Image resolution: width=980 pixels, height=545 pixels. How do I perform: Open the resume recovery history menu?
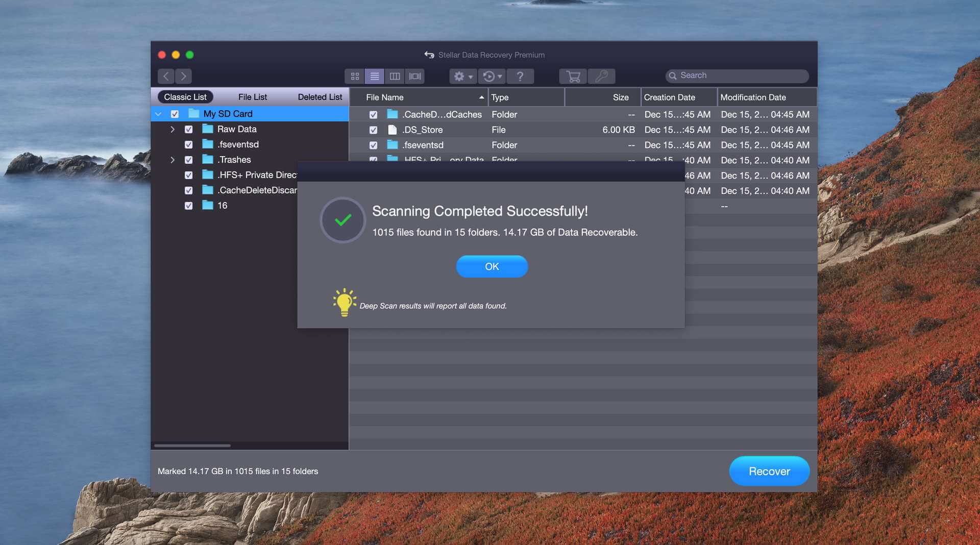(492, 76)
